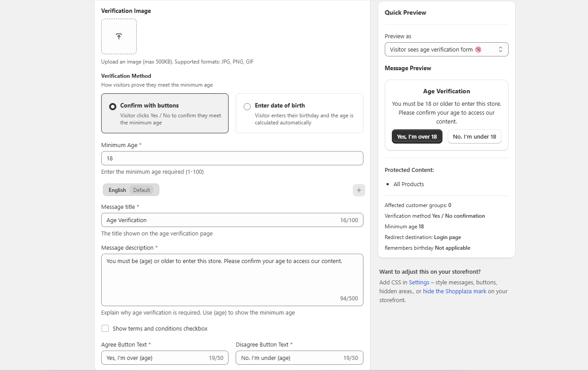Click Redirect destination: Login page text
Viewport: 588px width, 371px height.
coord(423,237)
